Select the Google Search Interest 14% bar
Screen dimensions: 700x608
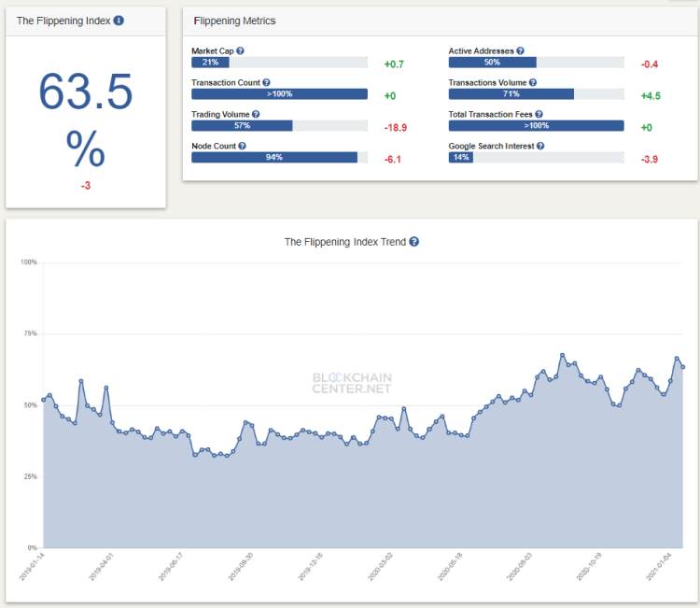pyautogui.click(x=536, y=157)
